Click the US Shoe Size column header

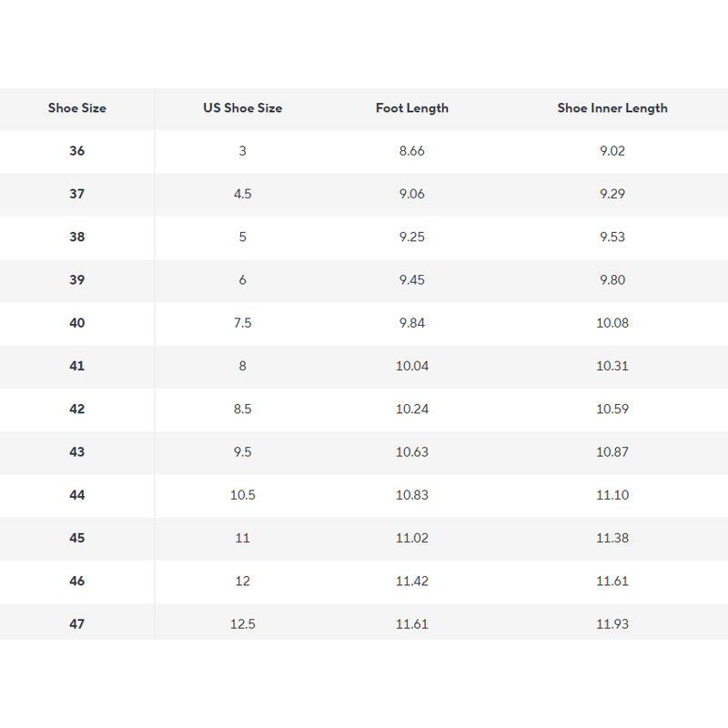point(242,108)
